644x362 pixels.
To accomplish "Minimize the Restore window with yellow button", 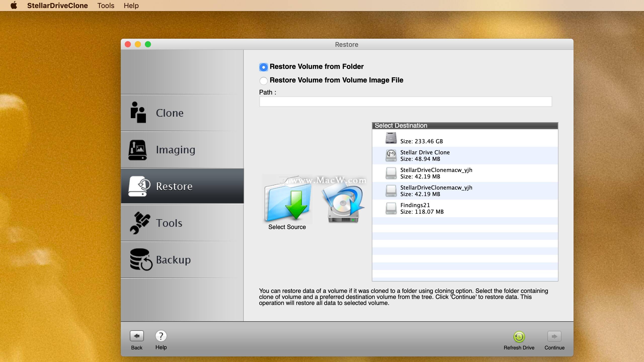I will click(138, 44).
